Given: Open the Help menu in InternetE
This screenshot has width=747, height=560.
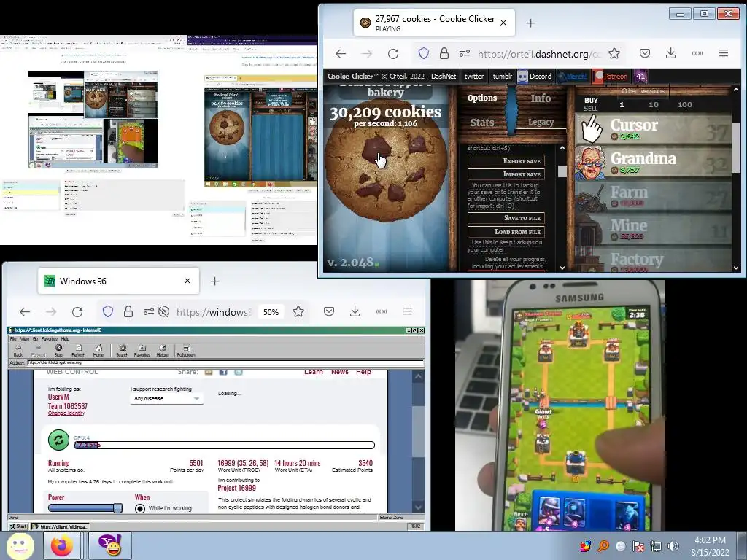Looking at the screenshot, I should [65, 339].
